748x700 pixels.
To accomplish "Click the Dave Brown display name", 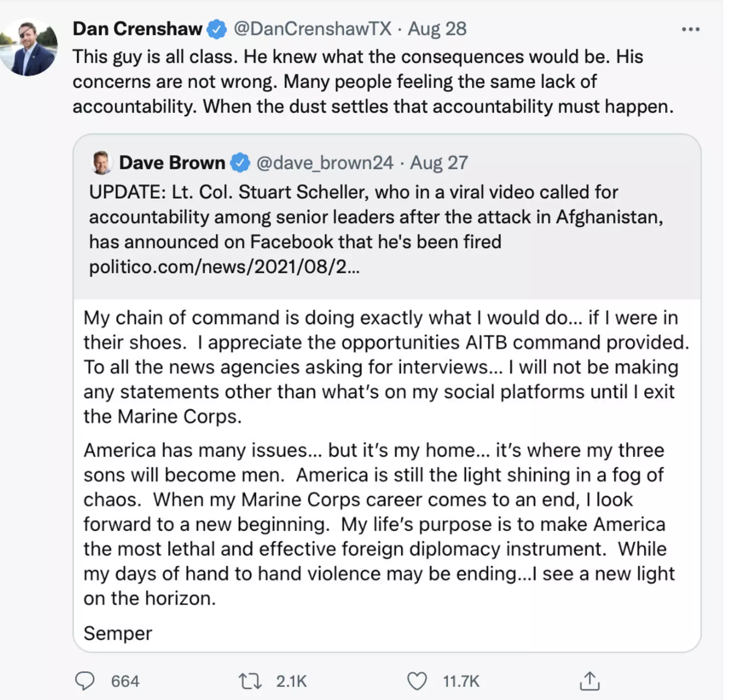I will [172, 163].
